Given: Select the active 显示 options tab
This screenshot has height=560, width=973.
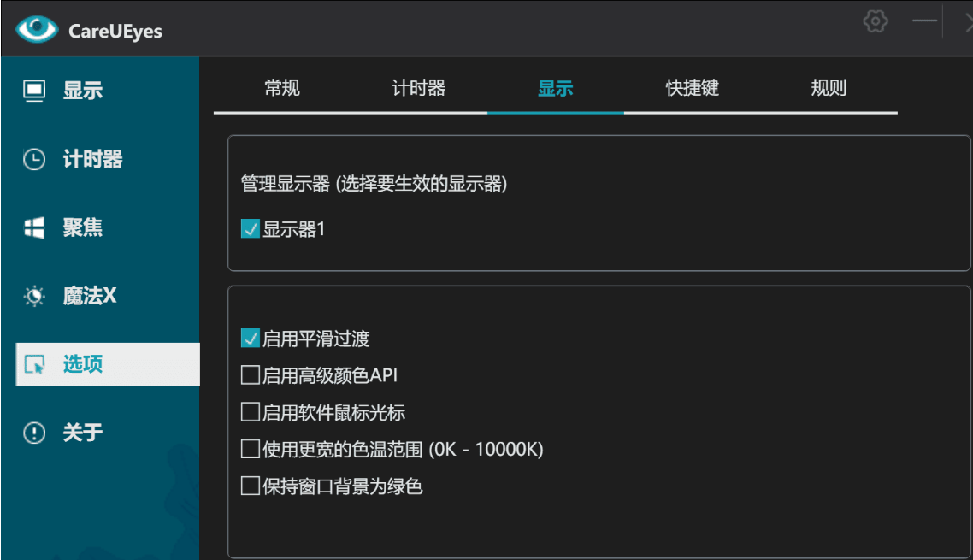Looking at the screenshot, I should (556, 88).
